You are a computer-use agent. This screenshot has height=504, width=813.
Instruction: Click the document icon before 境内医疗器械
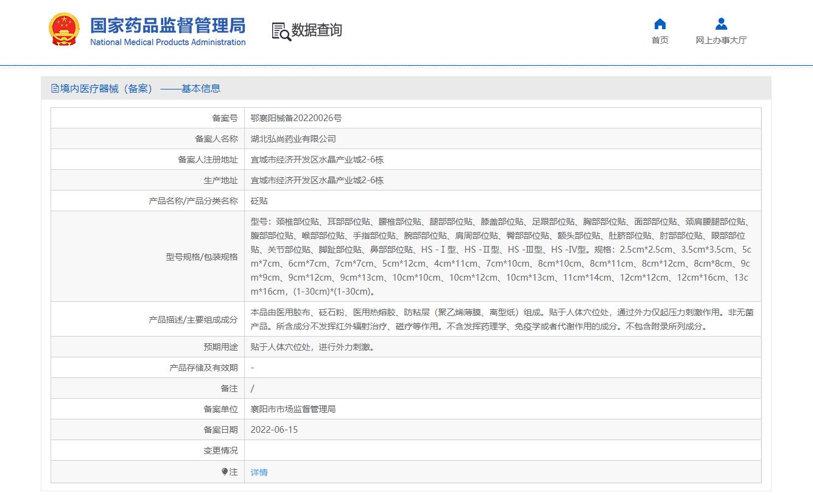tap(55, 89)
